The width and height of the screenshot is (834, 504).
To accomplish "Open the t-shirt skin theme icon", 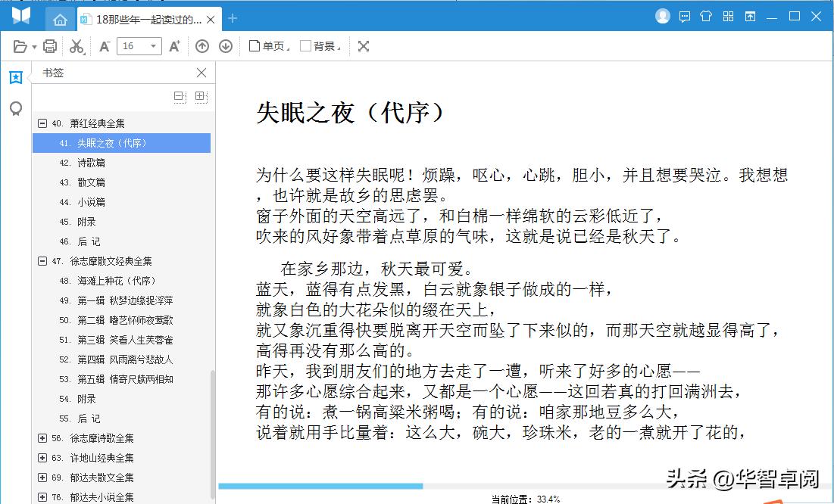I will (x=706, y=15).
